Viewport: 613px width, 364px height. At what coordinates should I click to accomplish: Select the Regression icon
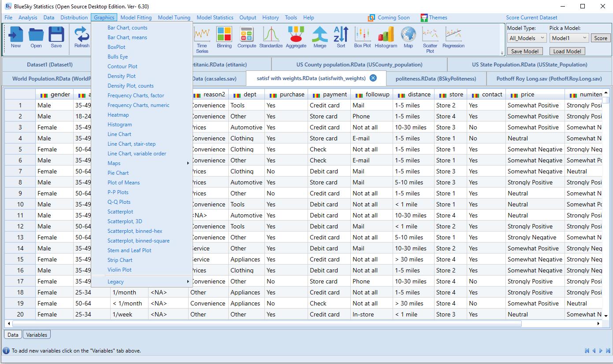(453, 38)
